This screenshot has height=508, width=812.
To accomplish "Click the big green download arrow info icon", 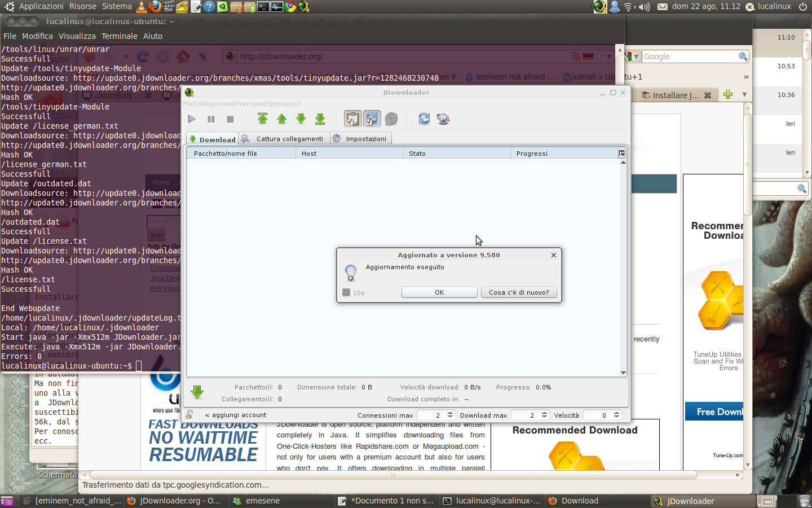I will pyautogui.click(x=197, y=392).
